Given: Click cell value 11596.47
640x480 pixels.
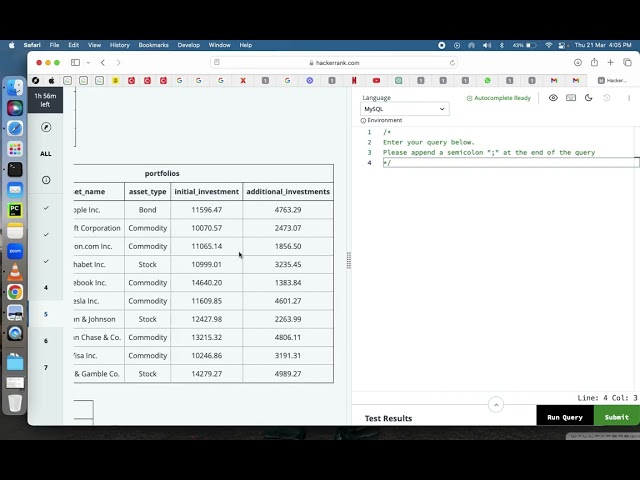Looking at the screenshot, I should coord(207,210).
